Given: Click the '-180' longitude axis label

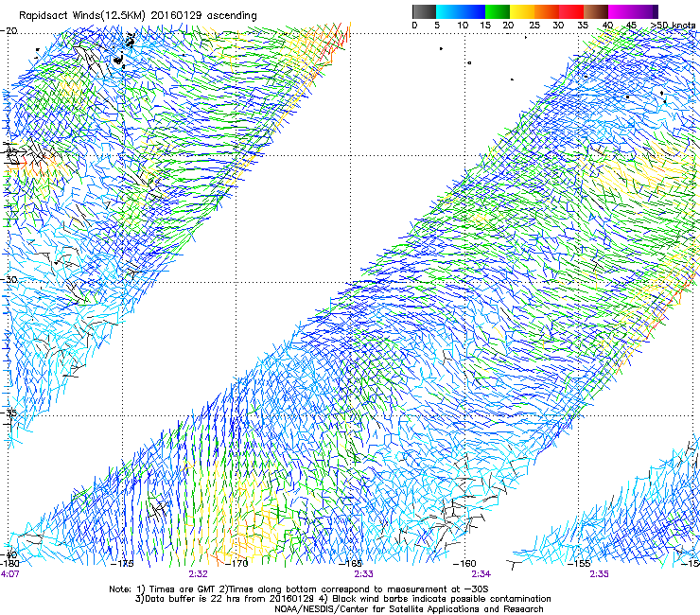Looking at the screenshot, I should pos(9,564).
